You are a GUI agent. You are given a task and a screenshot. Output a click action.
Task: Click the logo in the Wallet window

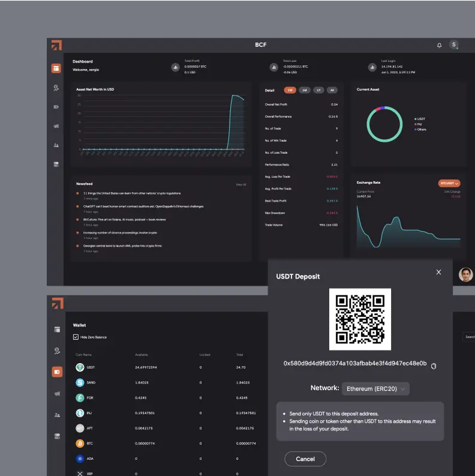58,303
